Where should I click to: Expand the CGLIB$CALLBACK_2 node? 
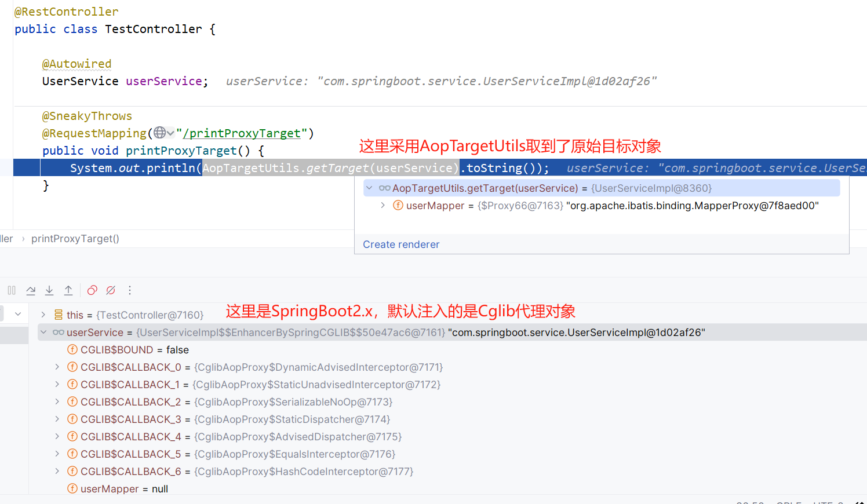57,401
